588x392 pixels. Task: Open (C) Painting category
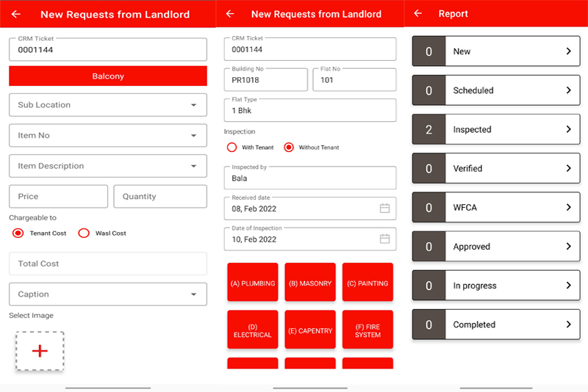(367, 282)
